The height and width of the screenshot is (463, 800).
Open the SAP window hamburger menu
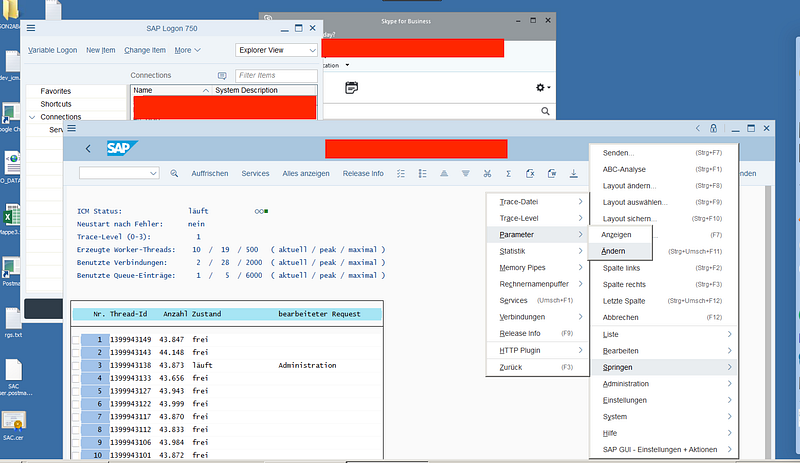[72, 128]
